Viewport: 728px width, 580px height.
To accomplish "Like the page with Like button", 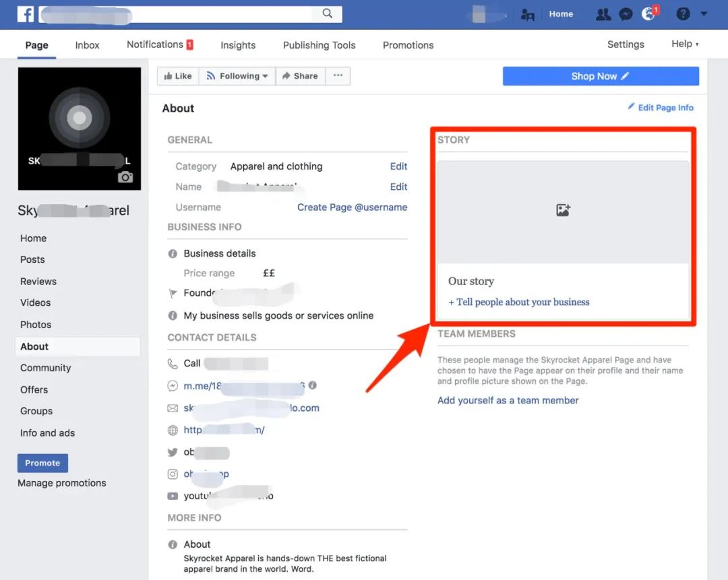I will [178, 75].
